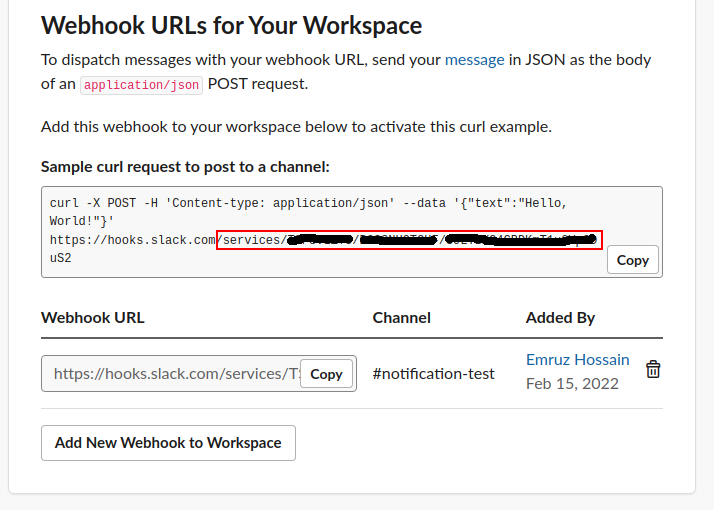The height and width of the screenshot is (510, 714).
Task: Click the application/json inline code label
Action: (142, 85)
